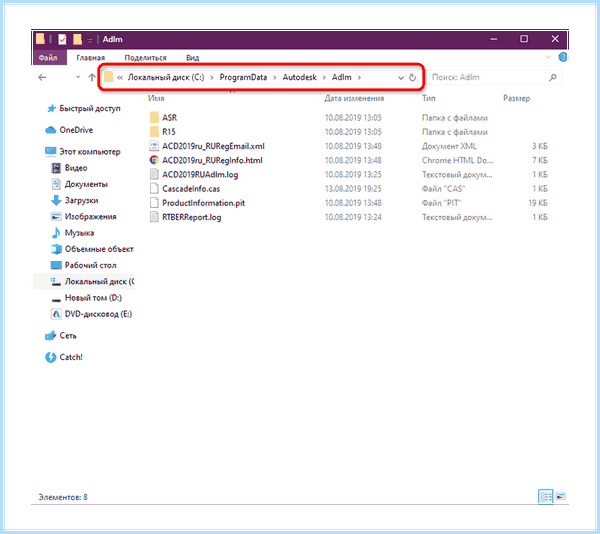600x534 pixels.
Task: Click the New folder quick access icon
Action: 77,39
